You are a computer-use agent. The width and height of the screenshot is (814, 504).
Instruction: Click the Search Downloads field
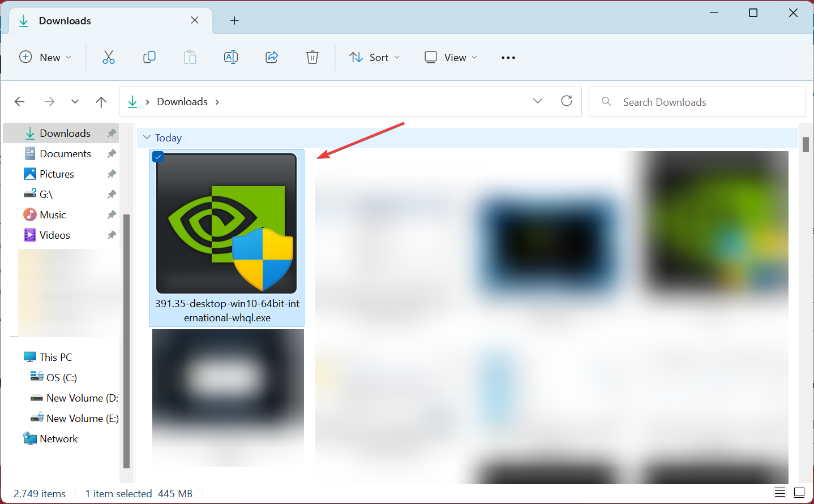tap(697, 102)
